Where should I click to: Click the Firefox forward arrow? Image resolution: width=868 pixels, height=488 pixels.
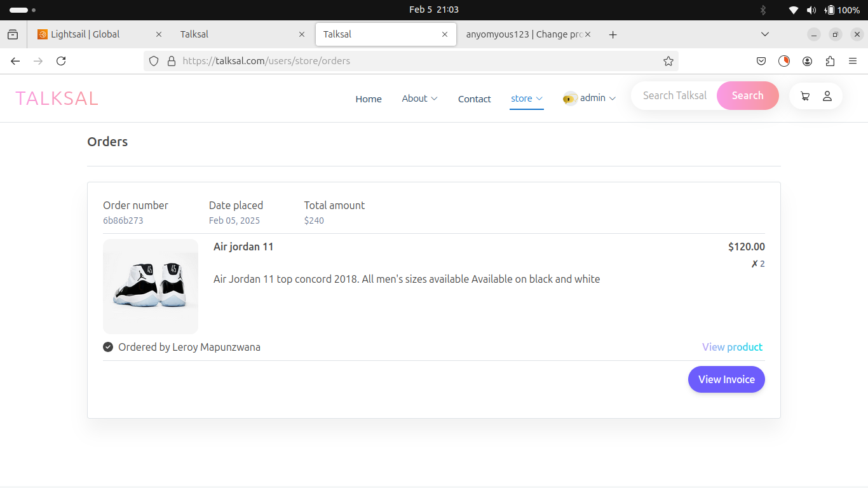click(x=38, y=61)
